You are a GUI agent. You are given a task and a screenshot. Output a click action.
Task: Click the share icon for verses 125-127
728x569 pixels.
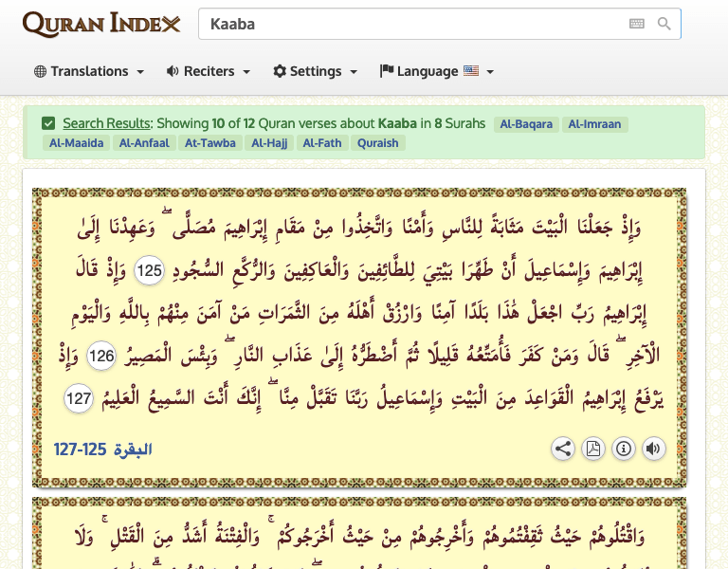tap(563, 449)
